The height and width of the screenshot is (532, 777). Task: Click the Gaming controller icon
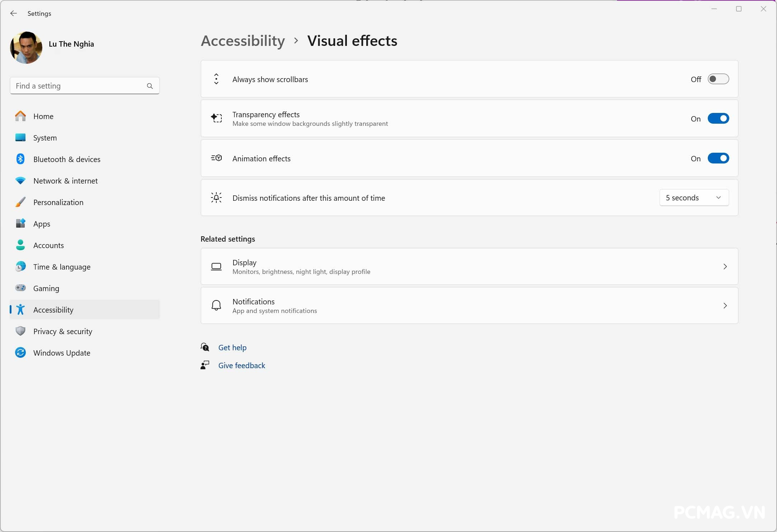pos(20,288)
